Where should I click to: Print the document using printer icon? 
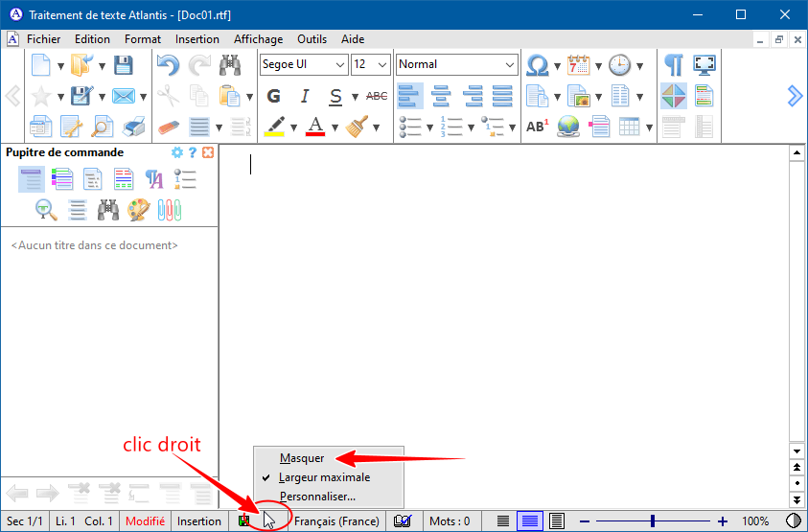click(134, 127)
